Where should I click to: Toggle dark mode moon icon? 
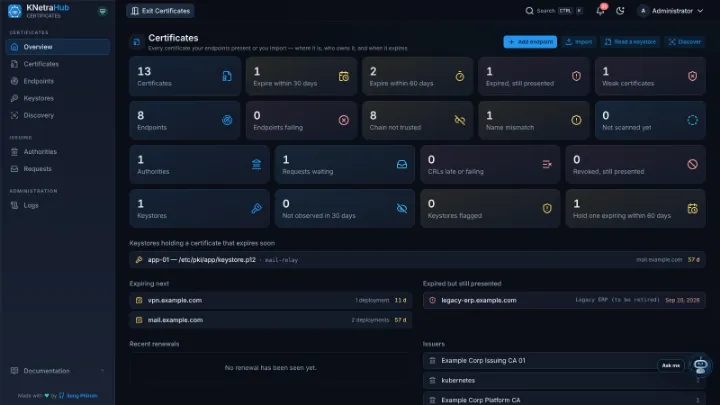(620, 11)
